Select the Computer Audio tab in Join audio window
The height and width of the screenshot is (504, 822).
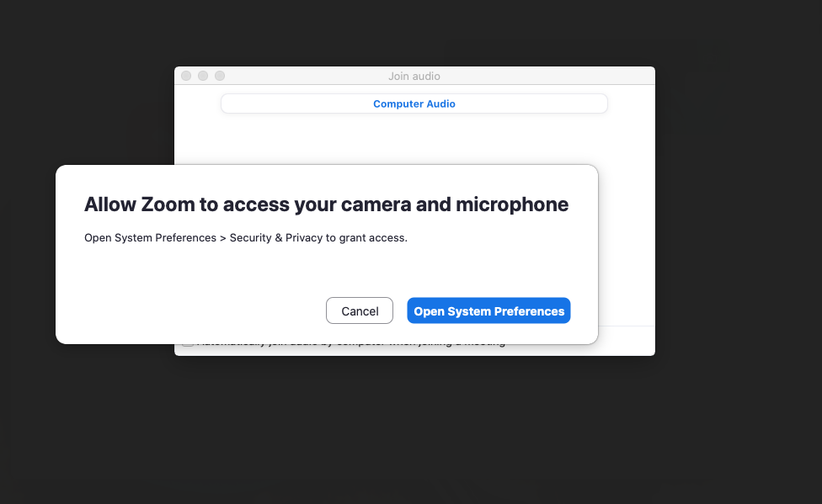point(414,103)
